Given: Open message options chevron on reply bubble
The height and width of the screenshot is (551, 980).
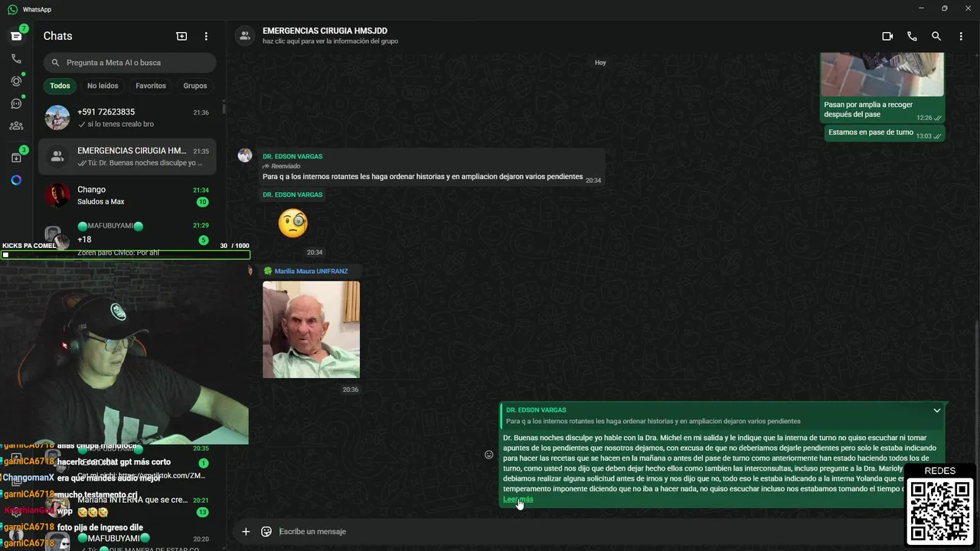Looking at the screenshot, I should coord(936,411).
